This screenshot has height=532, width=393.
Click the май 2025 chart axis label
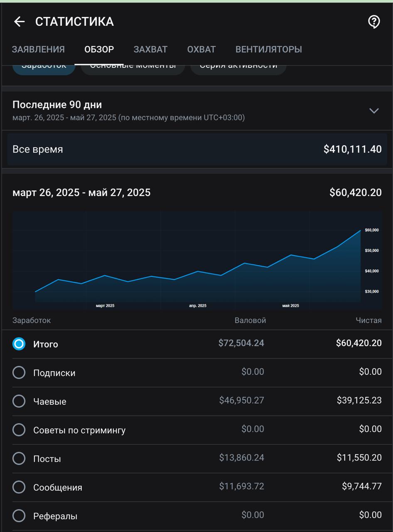click(x=290, y=305)
